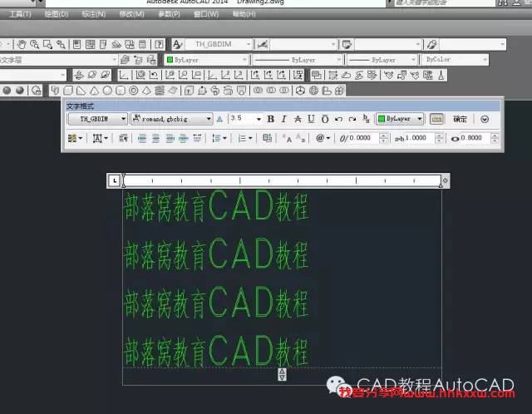Click the Layer Previous icon
The image size is (532, 414).
[x=138, y=60]
